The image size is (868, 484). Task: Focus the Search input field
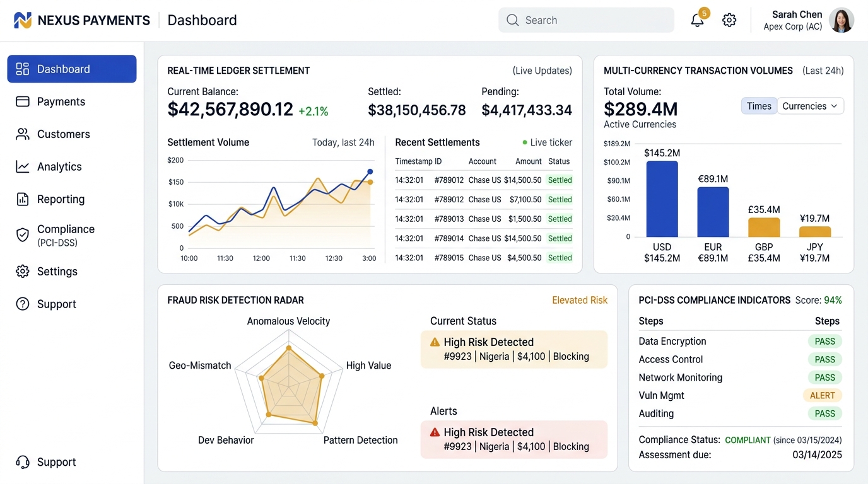point(586,20)
